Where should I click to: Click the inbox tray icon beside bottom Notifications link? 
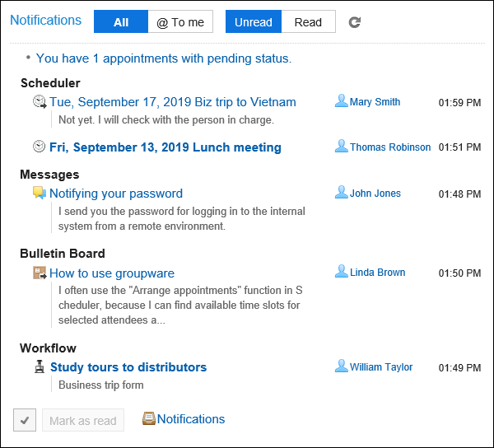(149, 418)
